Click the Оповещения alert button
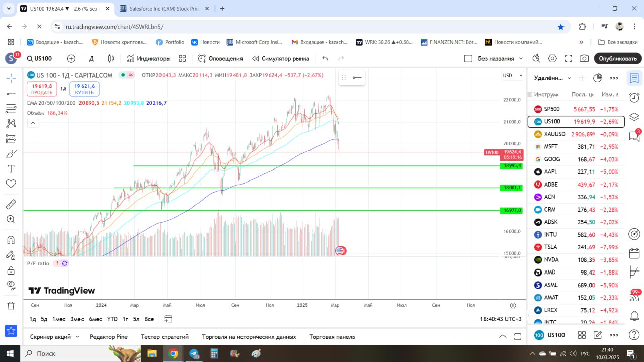The height and width of the screenshot is (362, 644). [220, 59]
